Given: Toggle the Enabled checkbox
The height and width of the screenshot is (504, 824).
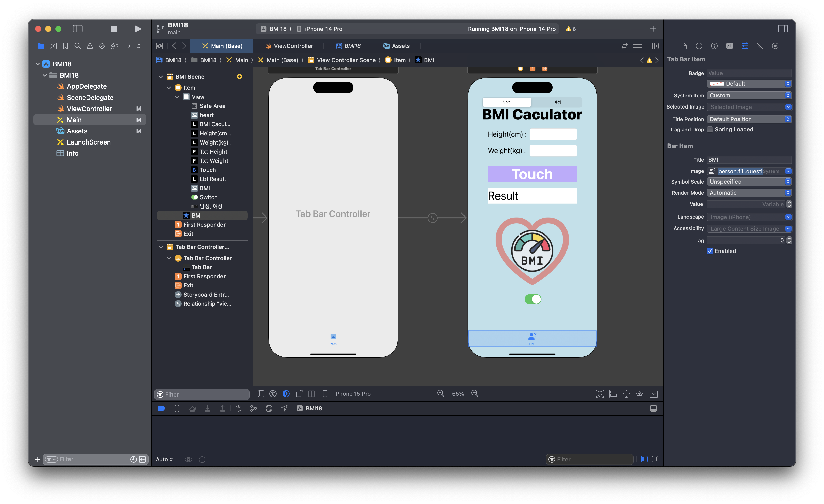Looking at the screenshot, I should 710,251.
